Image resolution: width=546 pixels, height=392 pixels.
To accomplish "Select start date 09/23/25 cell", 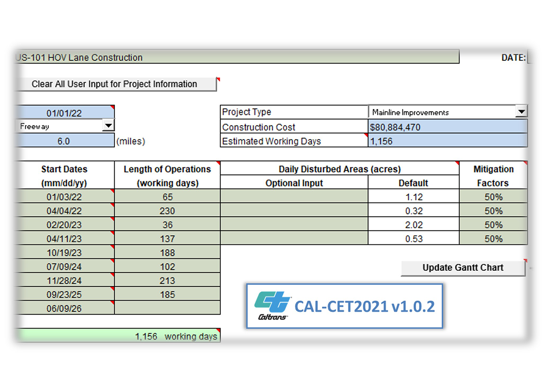I will (x=65, y=294).
